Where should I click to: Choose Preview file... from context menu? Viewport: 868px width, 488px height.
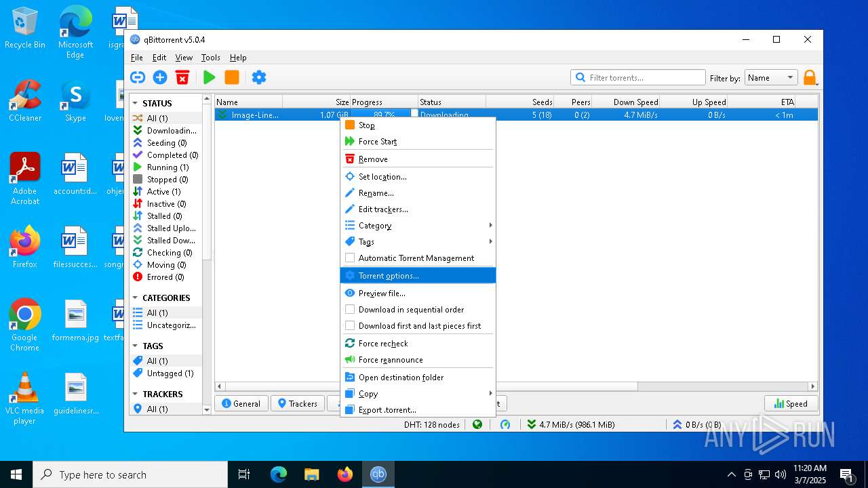click(x=418, y=293)
